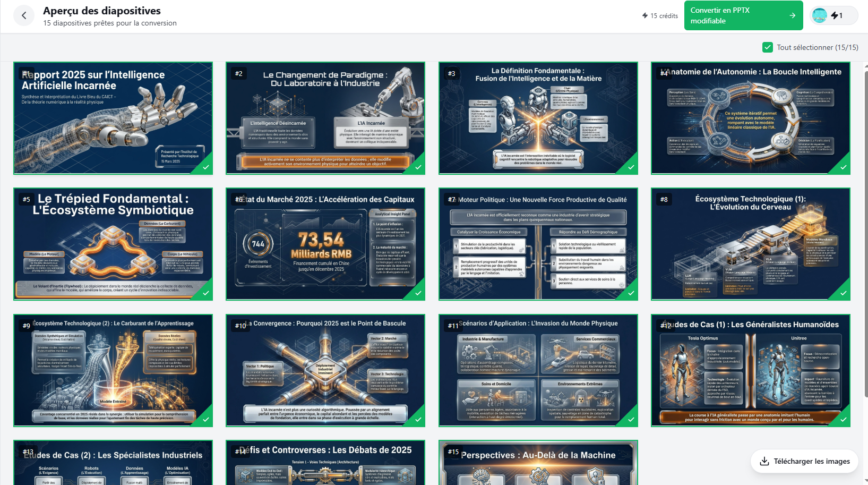Click the #9 slide number badge

(27, 326)
